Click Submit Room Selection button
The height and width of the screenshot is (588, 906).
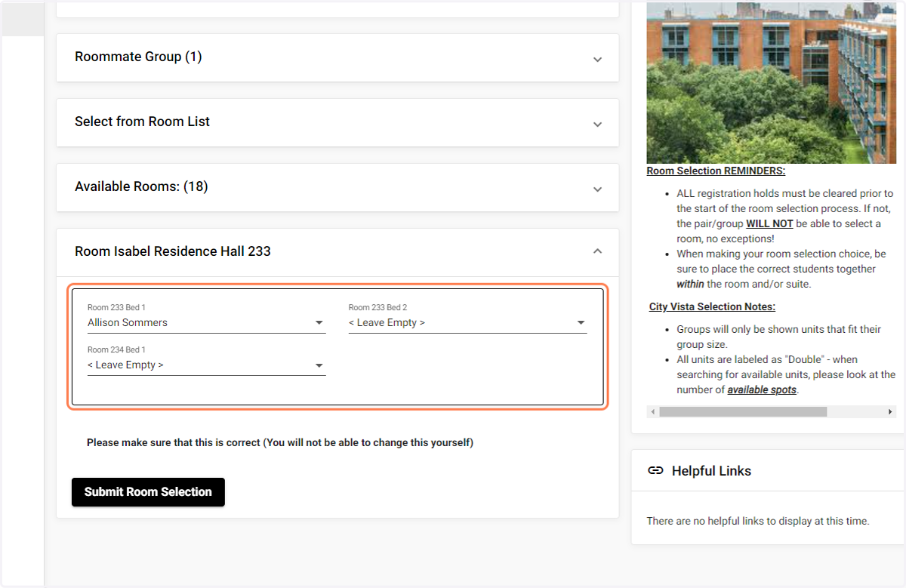coord(148,492)
